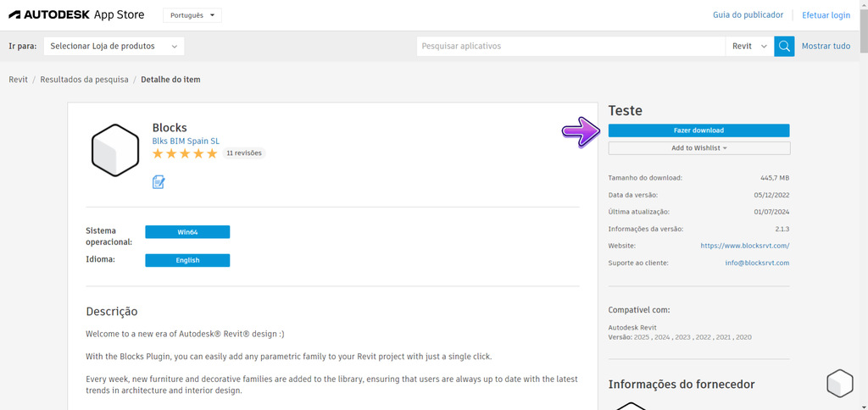The height and width of the screenshot is (410, 868).
Task: Click the write review icon under stars
Action: coord(159,182)
